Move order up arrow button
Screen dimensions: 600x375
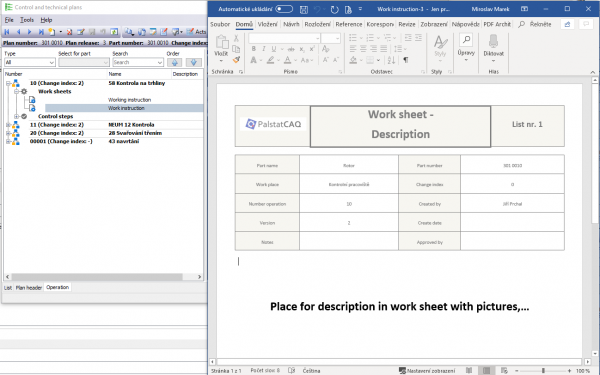pyautogui.click(x=174, y=62)
